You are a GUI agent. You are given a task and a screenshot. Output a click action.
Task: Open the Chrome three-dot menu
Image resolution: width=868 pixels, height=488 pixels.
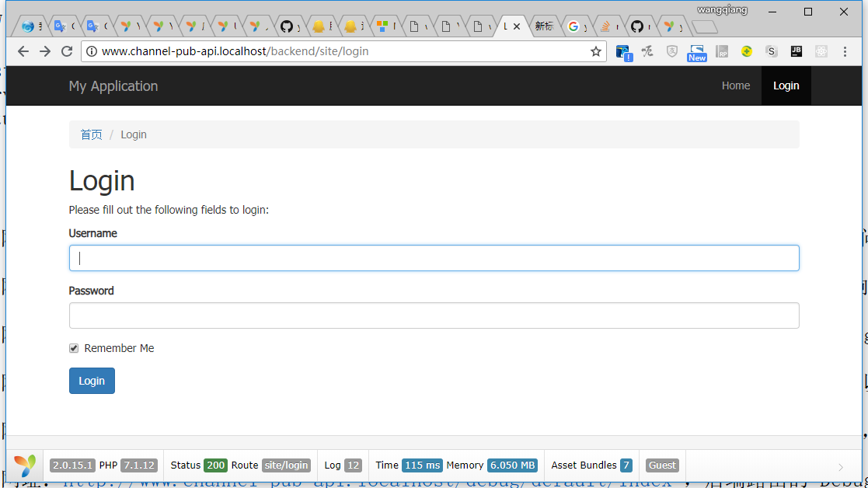coord(845,51)
